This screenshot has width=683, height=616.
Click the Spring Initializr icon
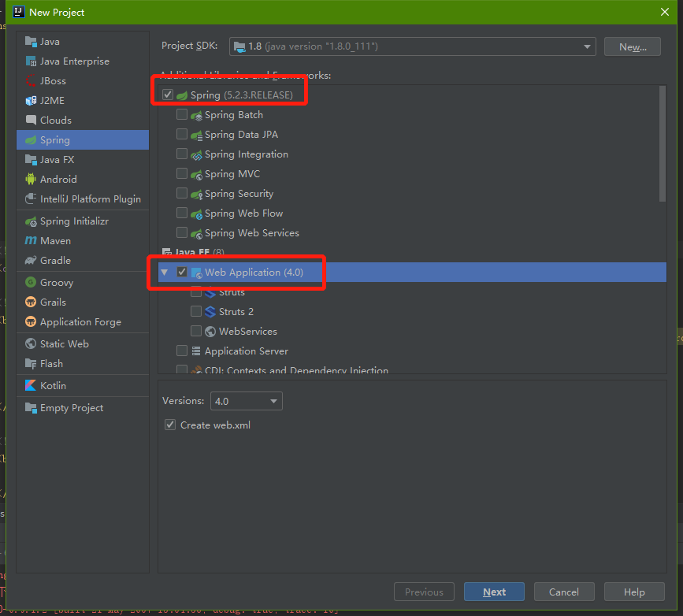point(31,221)
